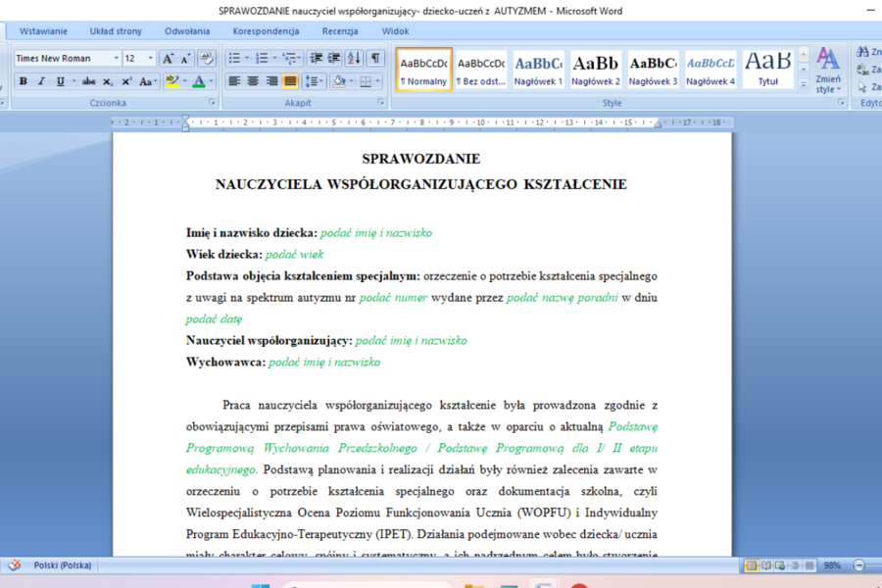This screenshot has width=882, height=588.
Task: Apply italic formatting
Action: [x=41, y=81]
